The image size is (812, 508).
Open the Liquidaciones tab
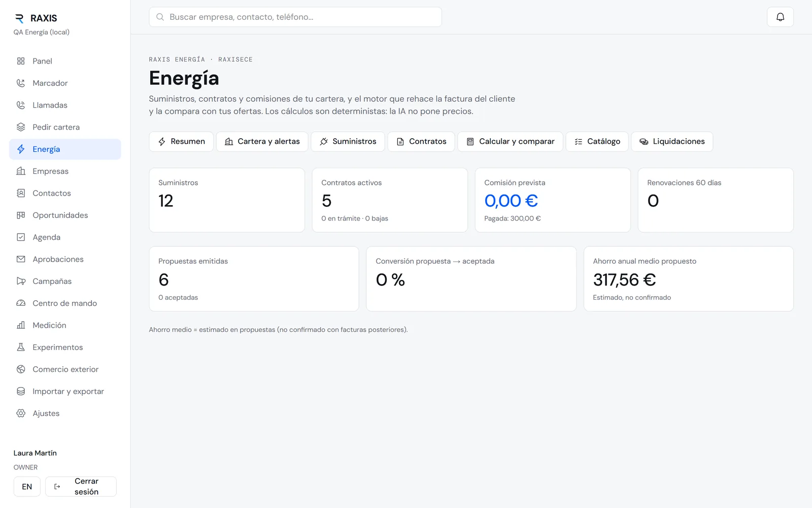click(672, 141)
